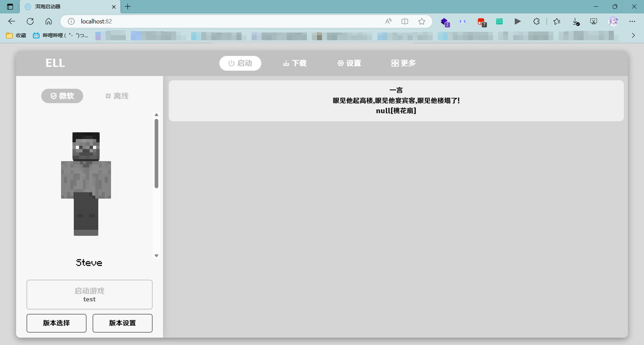The height and width of the screenshot is (345, 644).
Task: Activate the read aloud icon
Action: pos(388,21)
